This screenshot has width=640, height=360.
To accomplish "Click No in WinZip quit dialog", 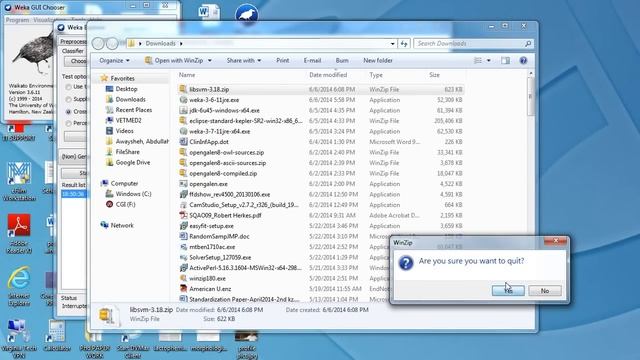I will [x=544, y=291].
